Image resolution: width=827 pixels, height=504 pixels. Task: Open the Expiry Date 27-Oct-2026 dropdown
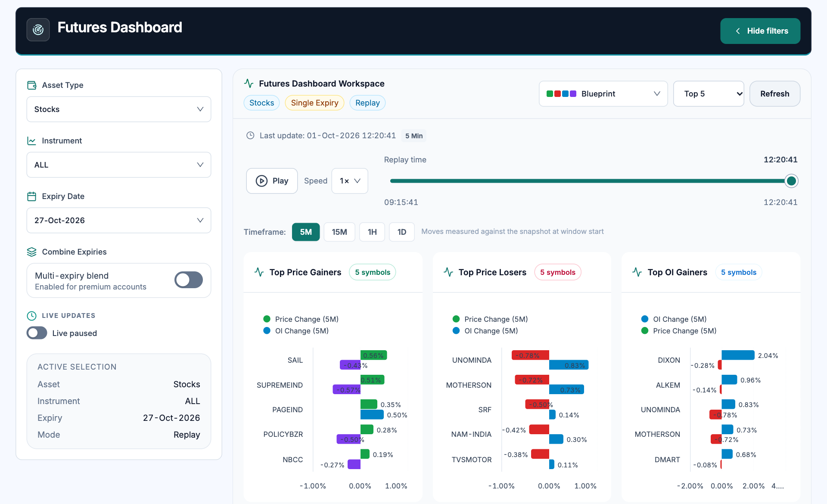point(119,221)
